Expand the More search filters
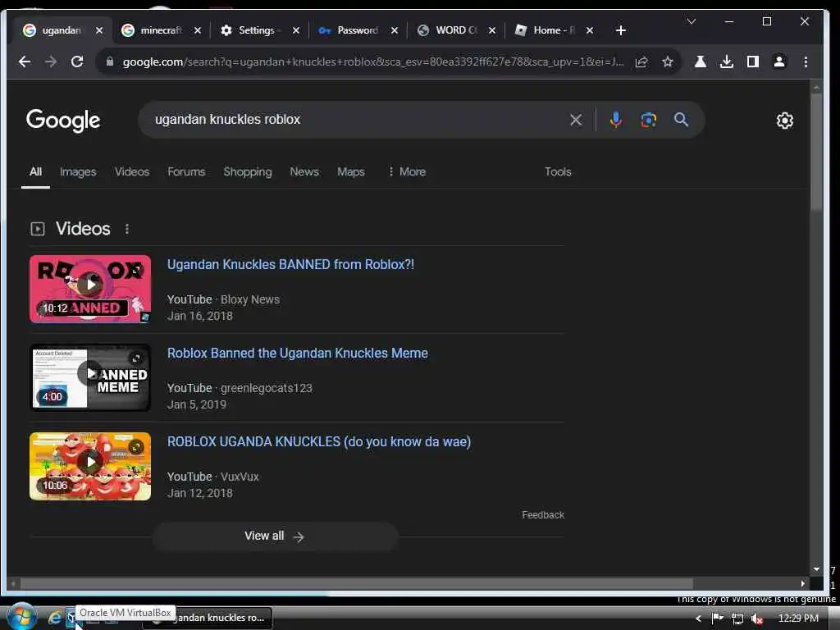 point(407,172)
